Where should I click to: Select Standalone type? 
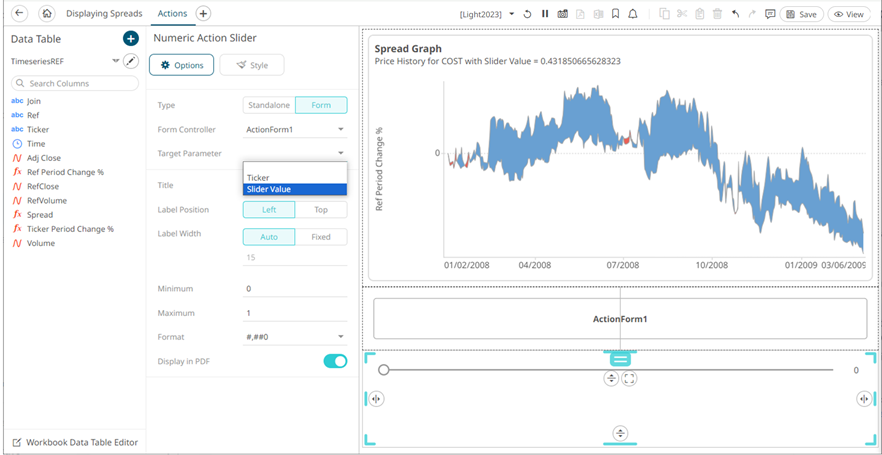point(269,105)
